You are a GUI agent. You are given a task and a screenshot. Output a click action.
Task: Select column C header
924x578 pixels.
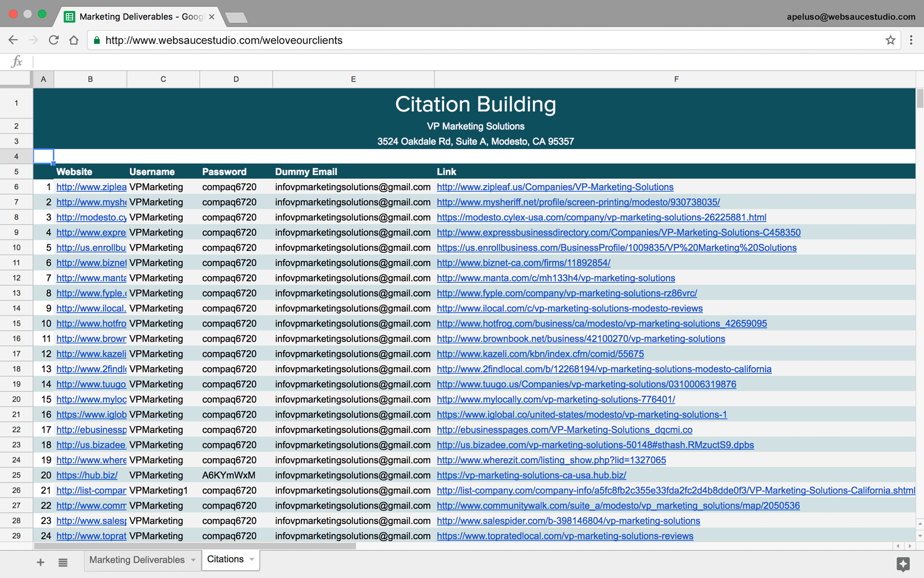pyautogui.click(x=163, y=79)
